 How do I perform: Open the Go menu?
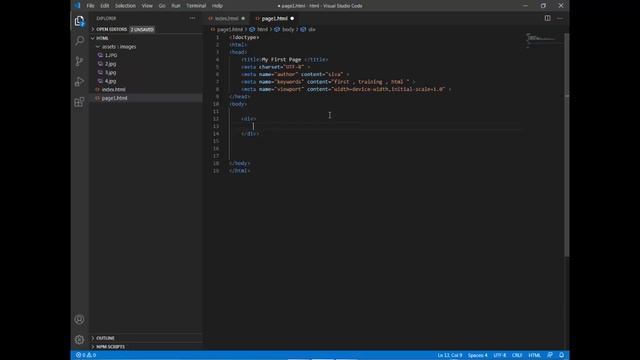pyautogui.click(x=162, y=6)
